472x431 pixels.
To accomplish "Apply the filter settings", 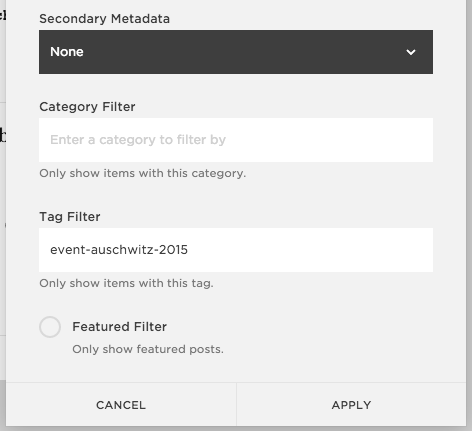I will pyautogui.click(x=351, y=405).
